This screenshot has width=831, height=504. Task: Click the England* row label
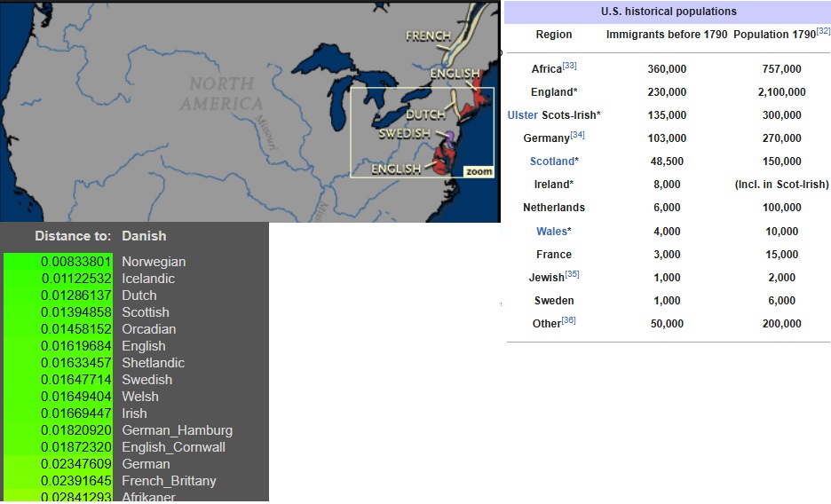[554, 92]
